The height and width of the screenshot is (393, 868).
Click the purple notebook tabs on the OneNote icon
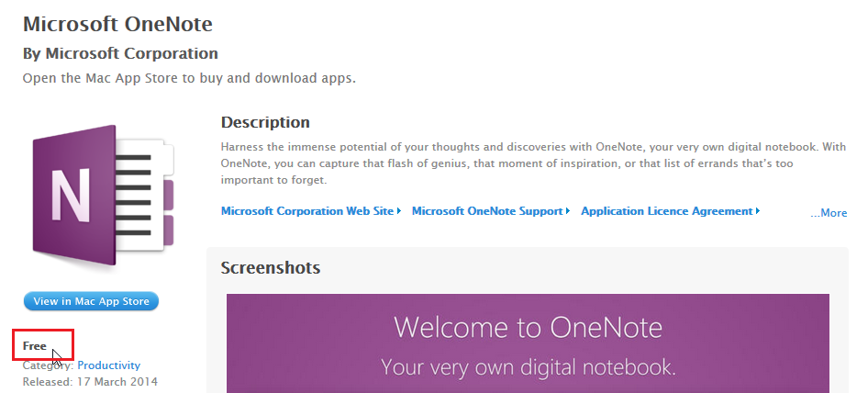(x=168, y=213)
